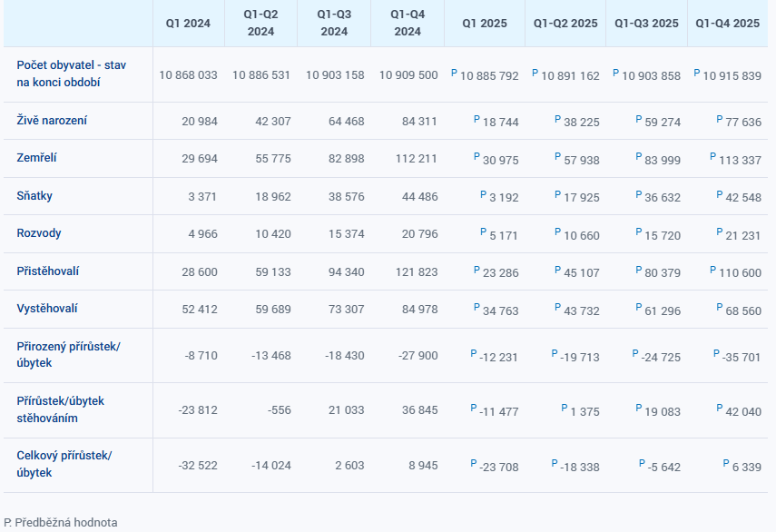The width and height of the screenshot is (776, 532).
Task: Open 'Přirozený přírůstek/úbytek' row label
Action: 68,355
